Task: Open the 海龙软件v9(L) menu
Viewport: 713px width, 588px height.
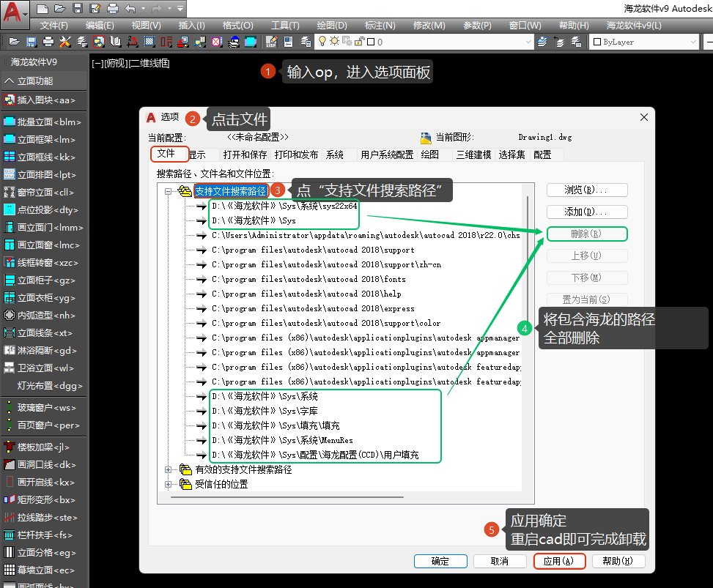Action: [634, 26]
